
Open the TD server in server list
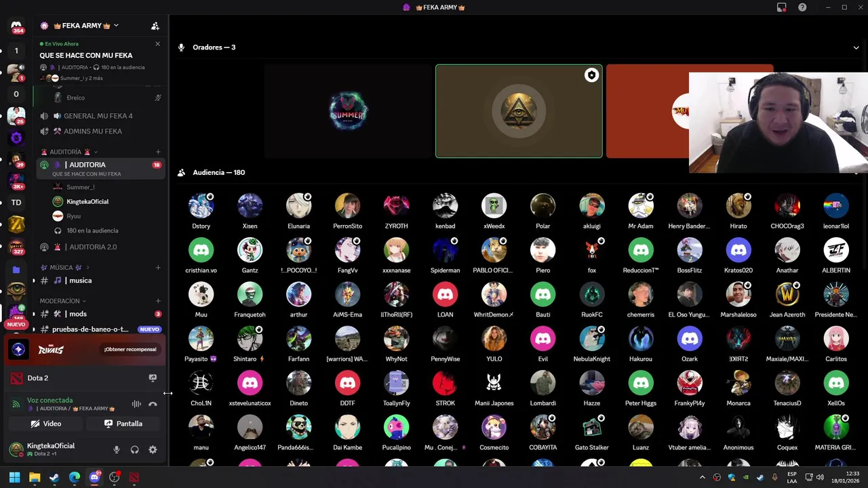coord(16,203)
